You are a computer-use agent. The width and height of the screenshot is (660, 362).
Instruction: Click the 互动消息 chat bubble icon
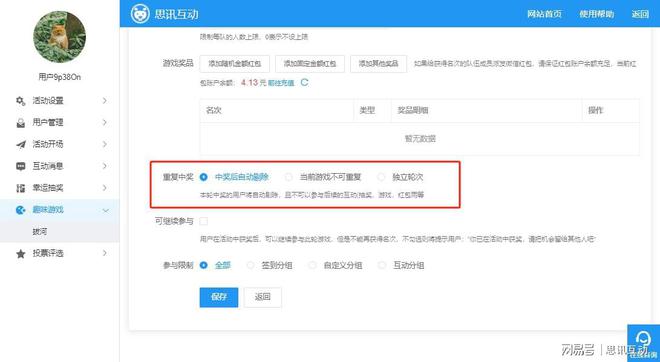[x=20, y=166]
